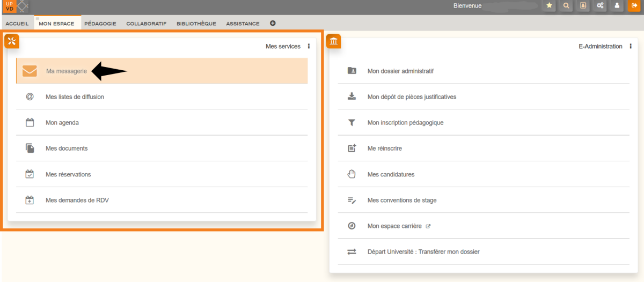Click the star favorites icon in top bar
644x282 pixels.
click(549, 6)
